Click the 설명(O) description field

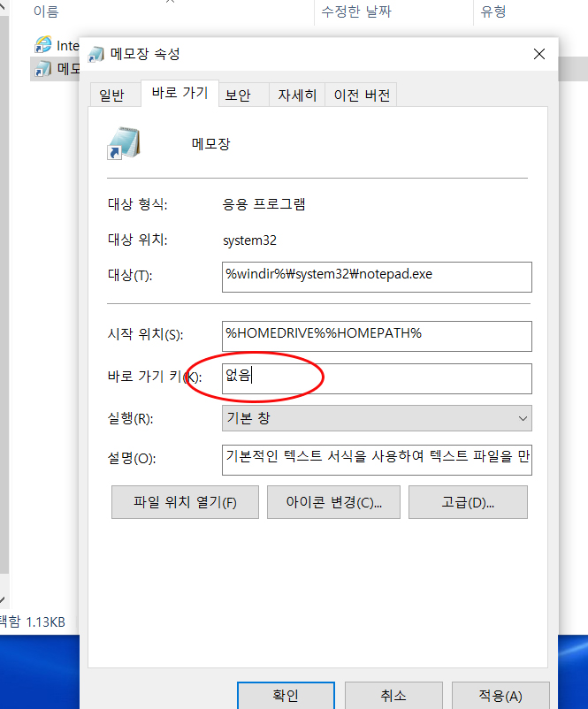(x=377, y=460)
